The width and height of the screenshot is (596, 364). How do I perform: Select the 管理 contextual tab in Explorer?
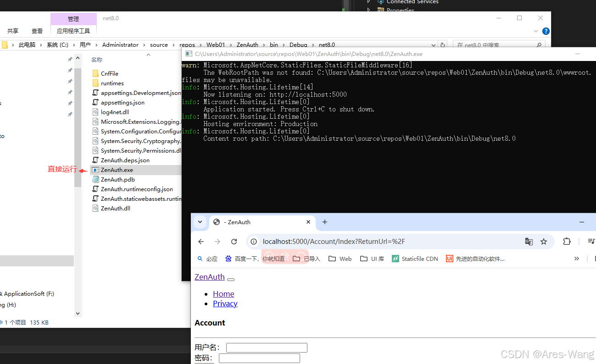[x=73, y=19]
